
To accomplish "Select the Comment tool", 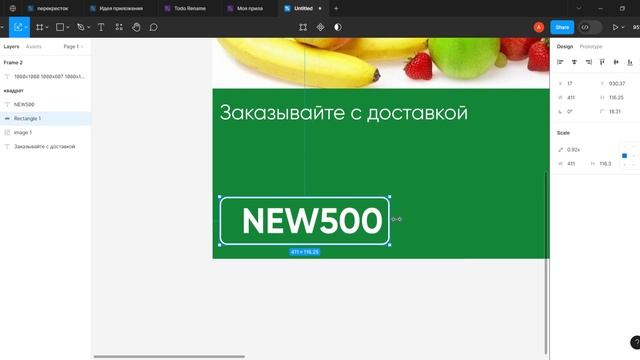I will tap(153, 27).
